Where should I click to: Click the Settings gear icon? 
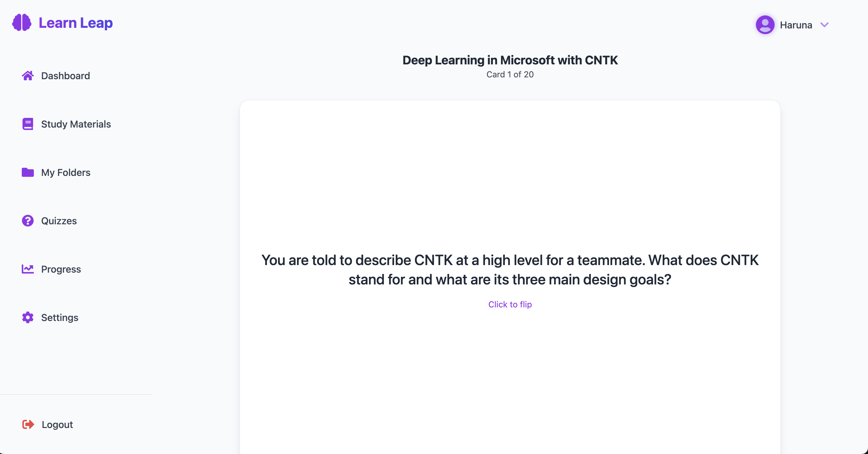pyautogui.click(x=27, y=317)
